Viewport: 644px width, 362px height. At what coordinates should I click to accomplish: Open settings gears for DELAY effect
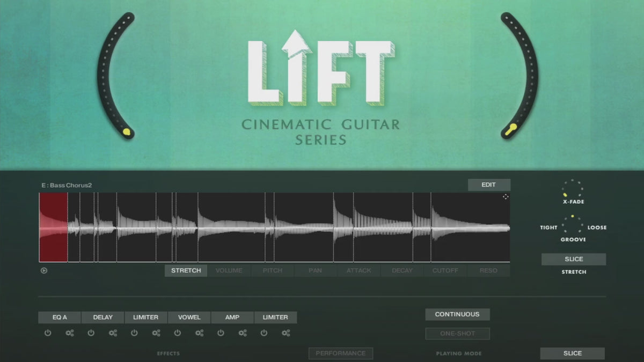113,333
